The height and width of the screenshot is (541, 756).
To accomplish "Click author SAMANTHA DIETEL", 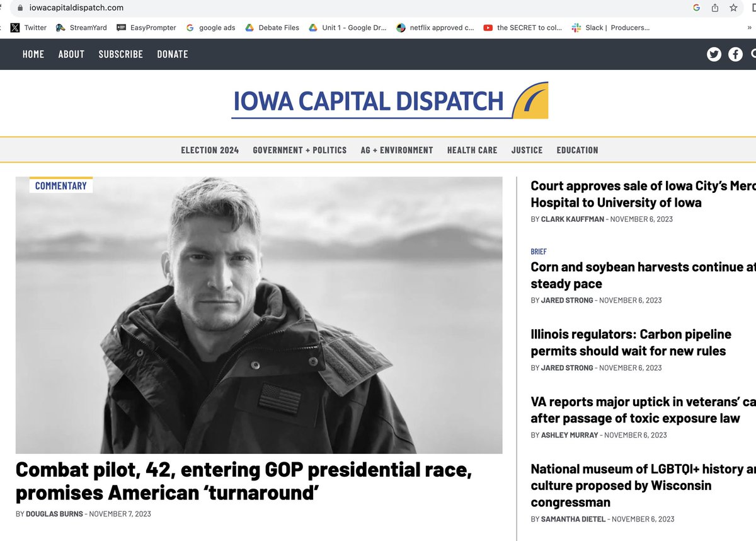I will click(573, 520).
